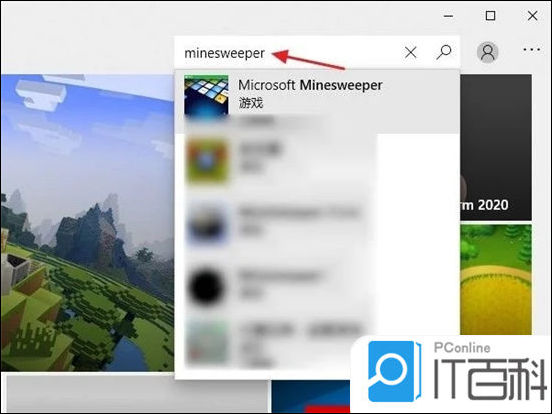
Task: Open the dark tile labeled 2020
Action: tap(496, 147)
